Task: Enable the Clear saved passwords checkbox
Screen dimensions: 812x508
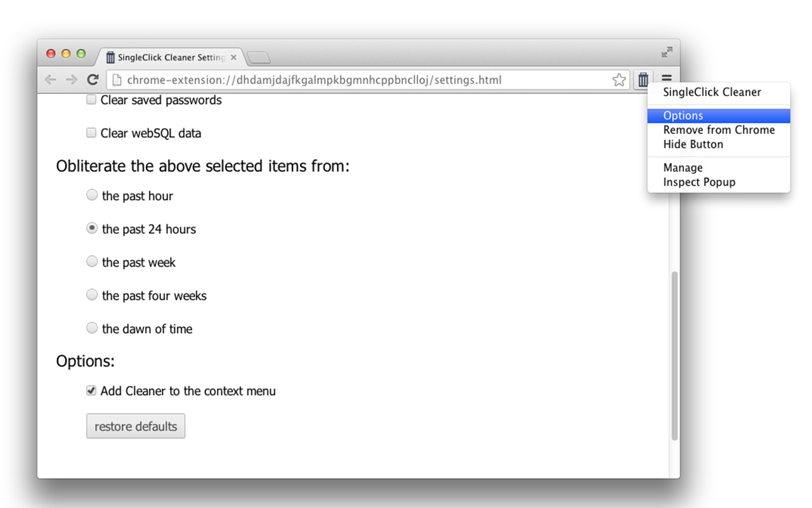Action: point(91,100)
